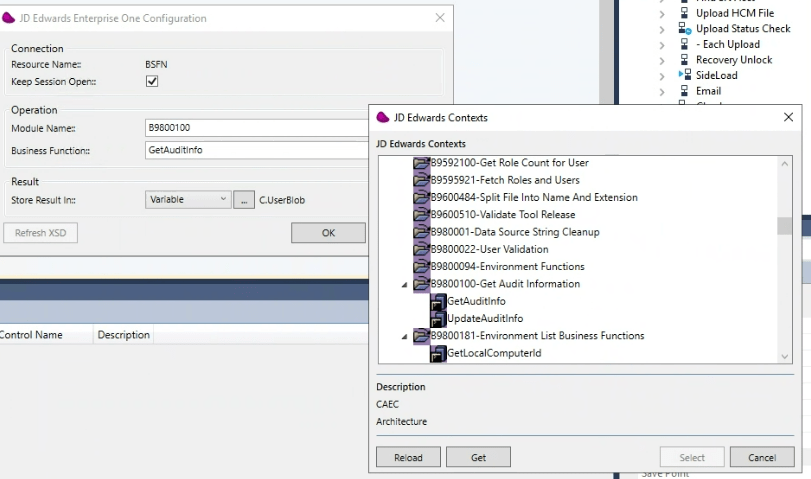Viewport: 811px width, 479px height.
Task: Click SideLoad node icon
Action: 685,75
